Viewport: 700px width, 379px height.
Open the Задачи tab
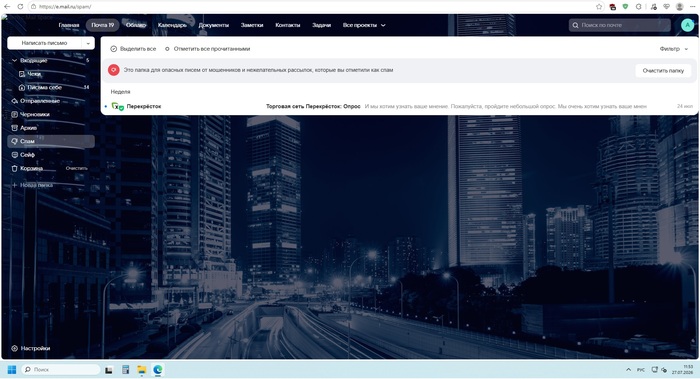coord(321,25)
